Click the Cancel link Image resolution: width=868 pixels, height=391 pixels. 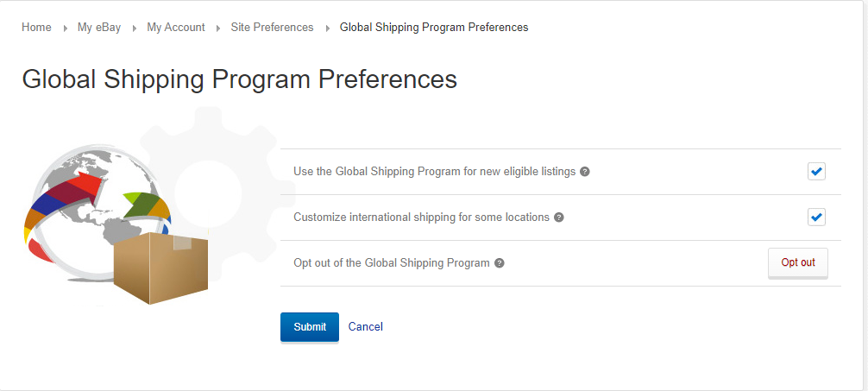pos(365,327)
